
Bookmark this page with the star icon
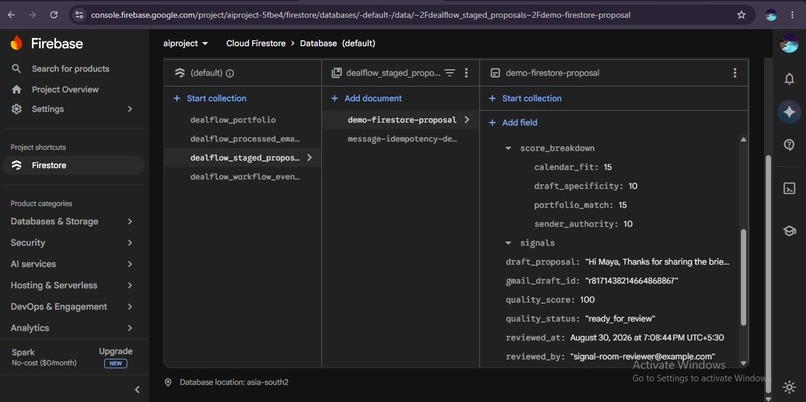pyautogui.click(x=741, y=15)
